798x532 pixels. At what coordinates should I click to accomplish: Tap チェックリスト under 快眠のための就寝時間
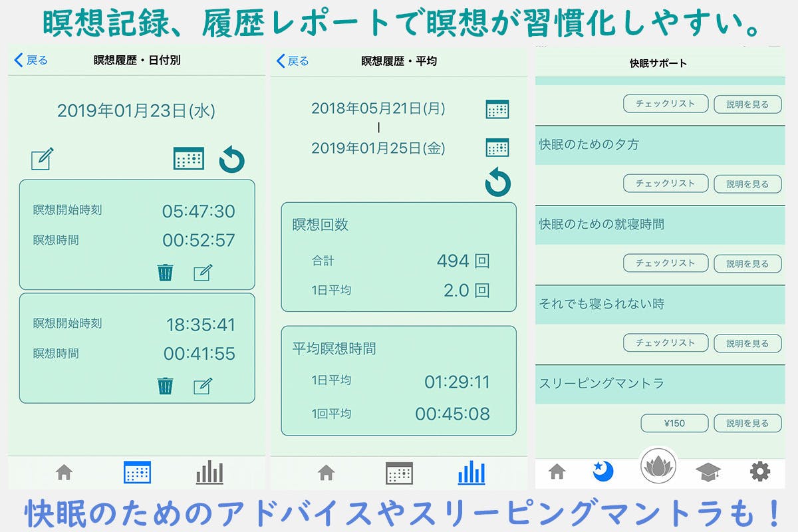[666, 263]
